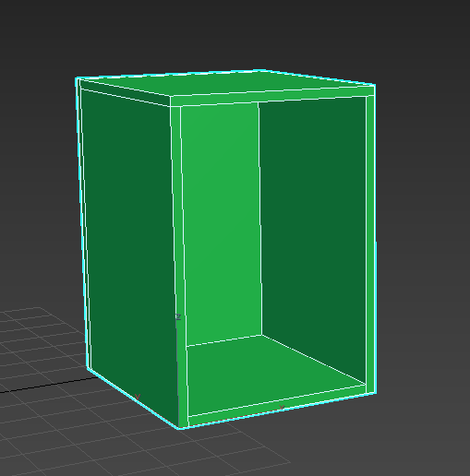470x476 pixels.
Task: Click the Z axis label on gizmo
Action: point(178,316)
